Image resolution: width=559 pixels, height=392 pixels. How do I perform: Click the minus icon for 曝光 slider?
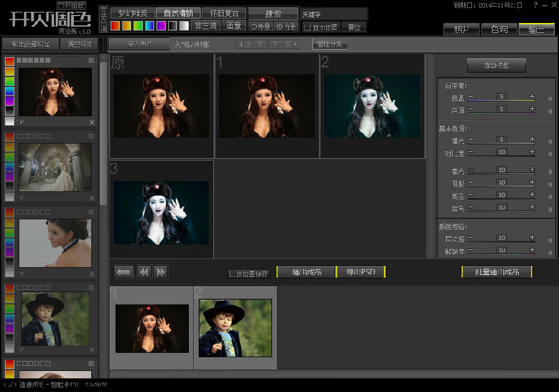pos(470,139)
